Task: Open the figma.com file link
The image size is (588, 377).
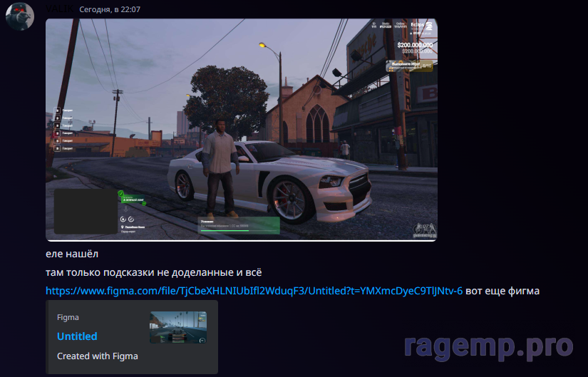Action: pyautogui.click(x=254, y=291)
